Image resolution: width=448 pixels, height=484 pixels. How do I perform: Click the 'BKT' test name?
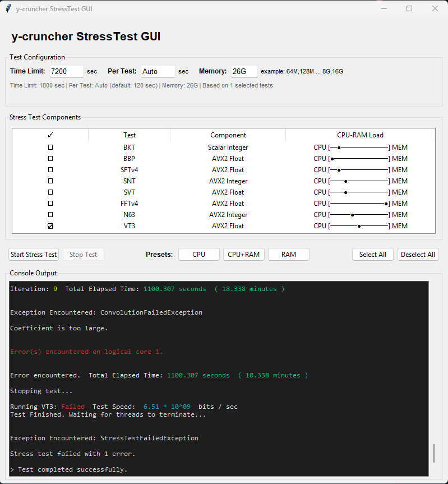tap(130, 147)
